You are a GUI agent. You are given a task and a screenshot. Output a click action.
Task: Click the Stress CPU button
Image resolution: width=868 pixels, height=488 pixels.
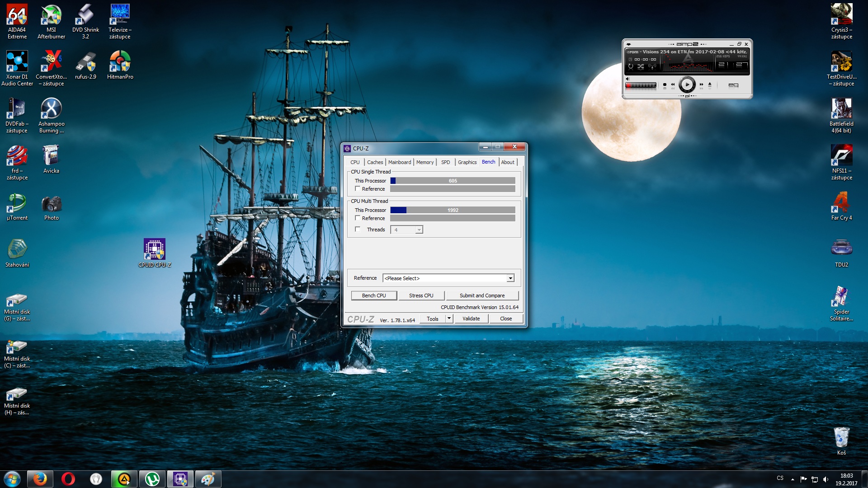click(421, 296)
